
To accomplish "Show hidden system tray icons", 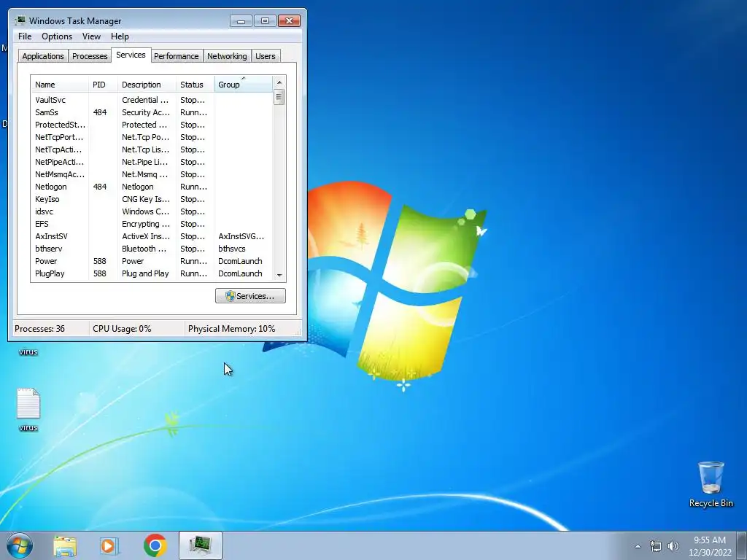I will (638, 546).
